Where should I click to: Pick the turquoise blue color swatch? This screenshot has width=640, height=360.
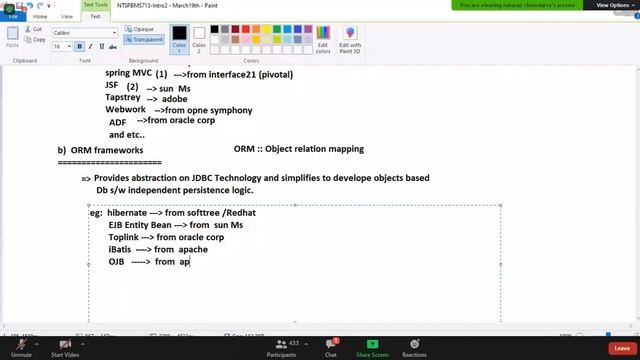(x=287, y=29)
